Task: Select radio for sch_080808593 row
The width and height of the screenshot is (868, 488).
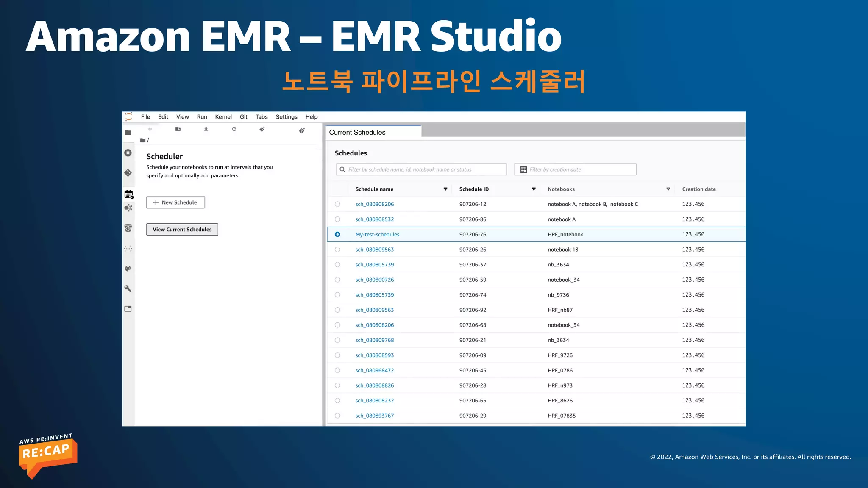Action: [337, 355]
